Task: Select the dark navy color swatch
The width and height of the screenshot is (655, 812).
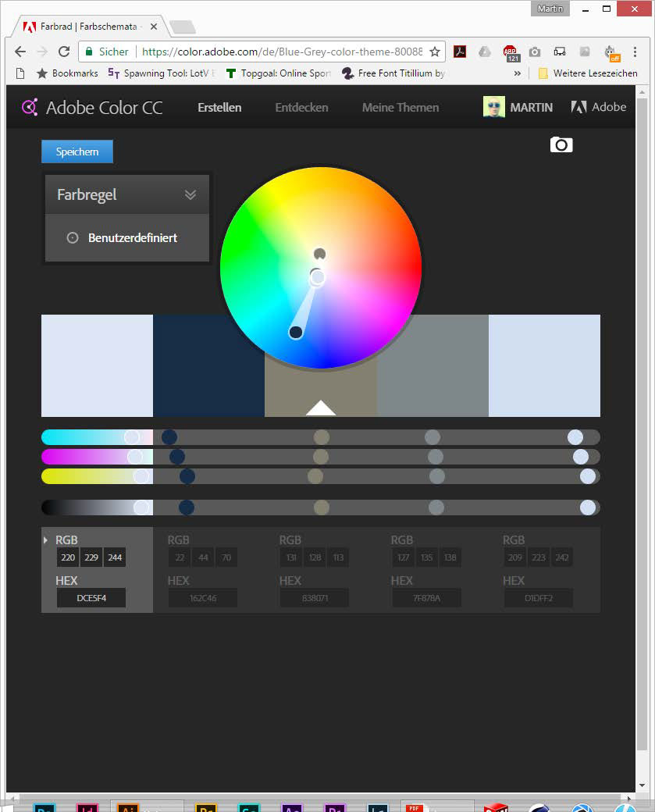Action: click(208, 365)
